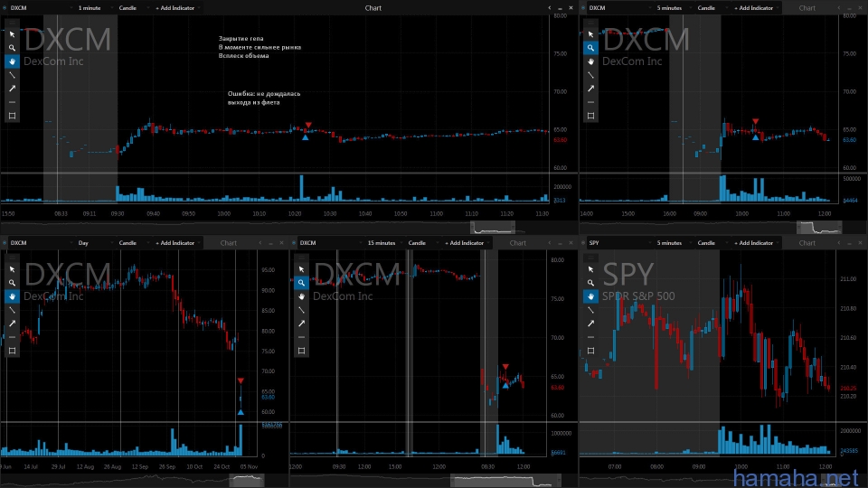Click DXCM symbol field in 1 minute chart
868x488 pixels.
coord(40,8)
